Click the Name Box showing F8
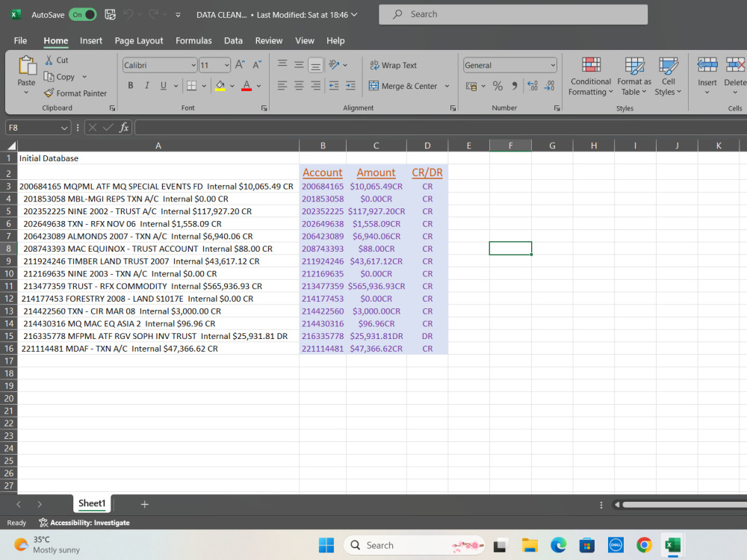 coord(32,128)
